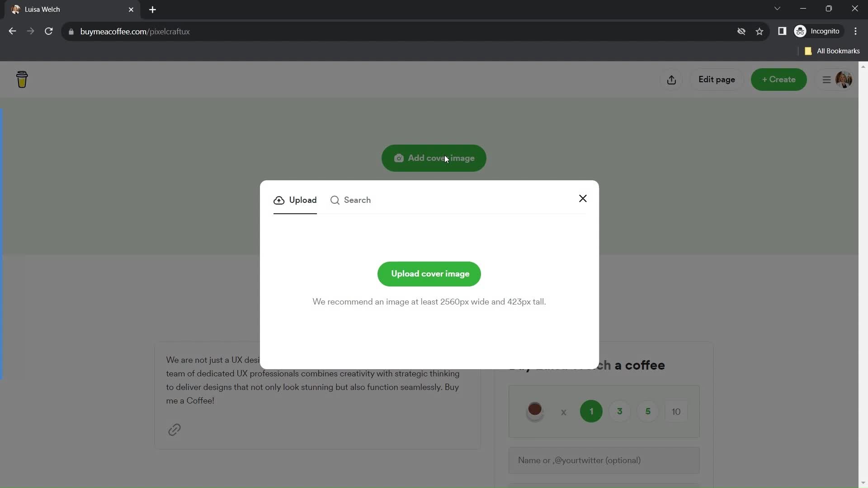The height and width of the screenshot is (488, 868).
Task: Expand incognito profile dropdown top right
Action: [x=817, y=31]
